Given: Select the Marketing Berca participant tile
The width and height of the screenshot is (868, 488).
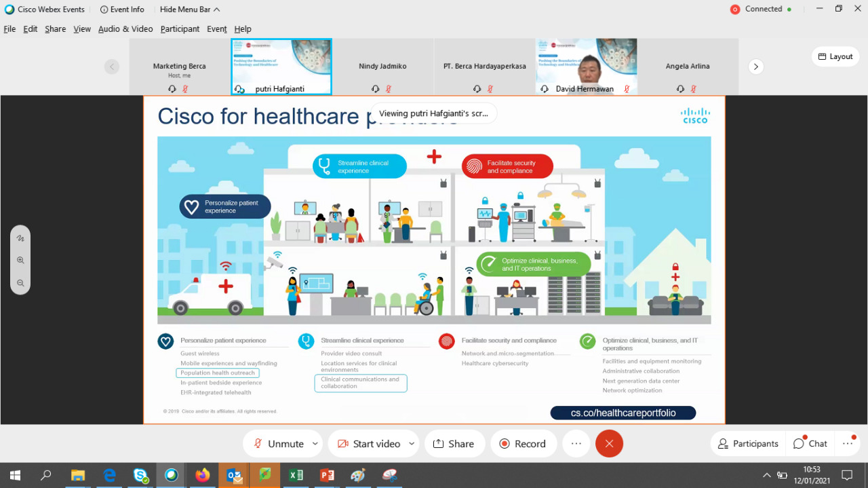Looking at the screenshot, I should pyautogui.click(x=179, y=67).
